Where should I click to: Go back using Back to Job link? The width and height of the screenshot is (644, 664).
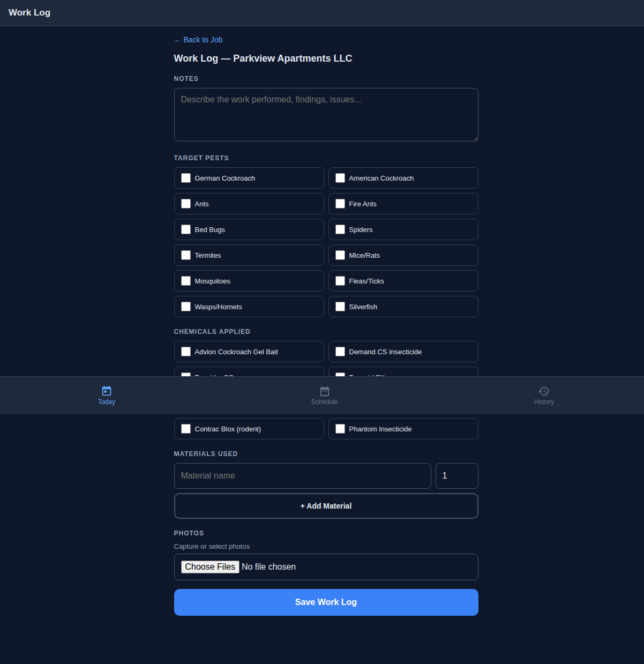coord(198,40)
